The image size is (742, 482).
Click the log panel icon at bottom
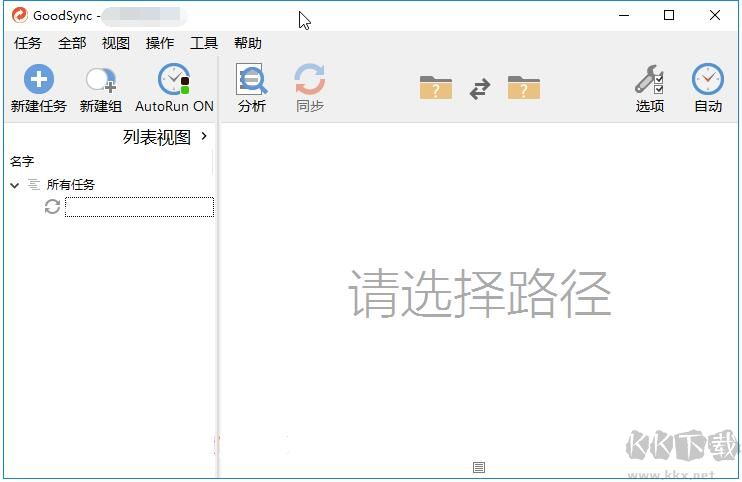click(x=479, y=467)
